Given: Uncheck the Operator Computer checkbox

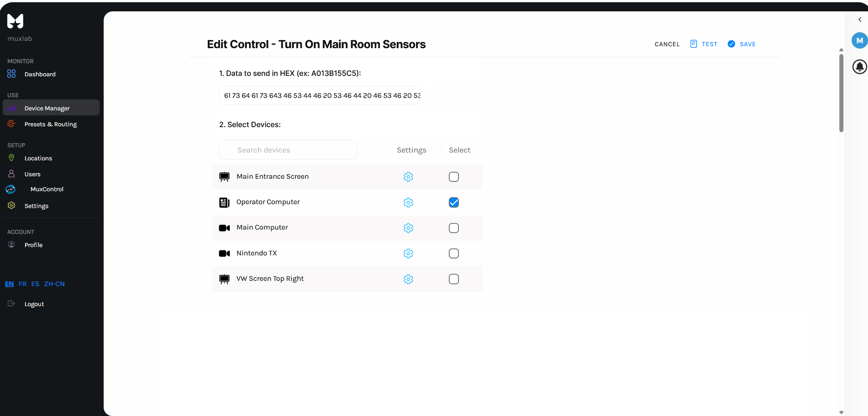Looking at the screenshot, I should (x=454, y=203).
